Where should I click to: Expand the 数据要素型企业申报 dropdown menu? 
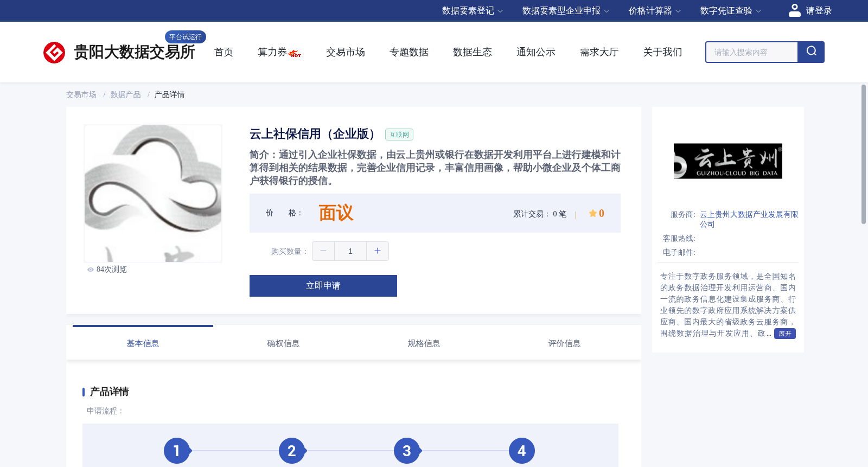point(565,11)
